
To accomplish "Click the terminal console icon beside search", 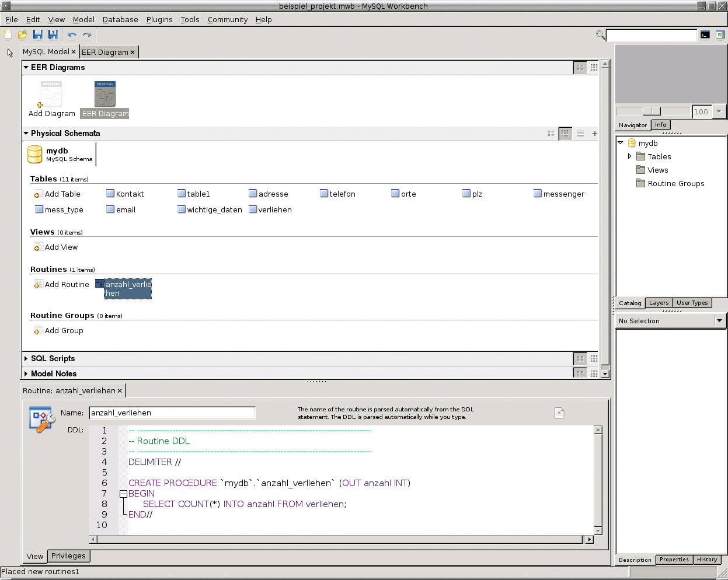I will click(705, 35).
